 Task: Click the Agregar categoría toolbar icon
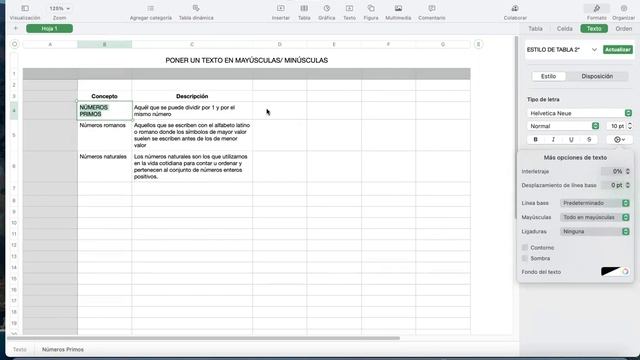tap(151, 9)
